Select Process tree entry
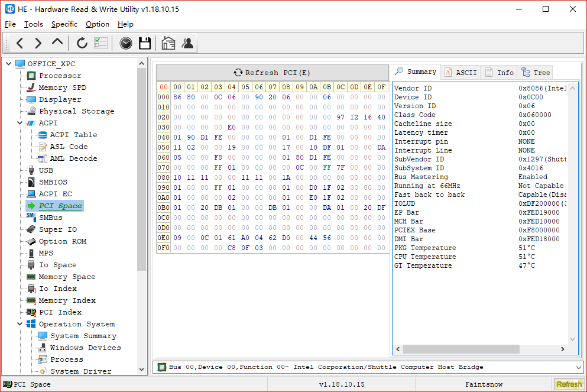This screenshot has width=587, height=392. 67,360
